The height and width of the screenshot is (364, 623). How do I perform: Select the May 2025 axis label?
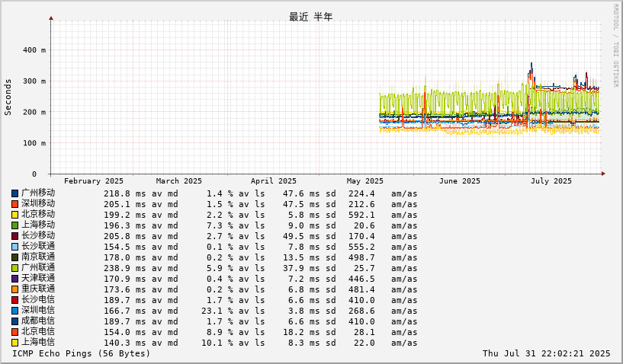coord(364,181)
